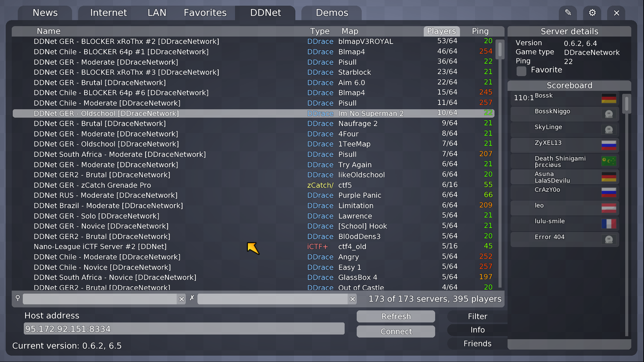Select the Host address input field
The height and width of the screenshot is (362, 644).
184,329
